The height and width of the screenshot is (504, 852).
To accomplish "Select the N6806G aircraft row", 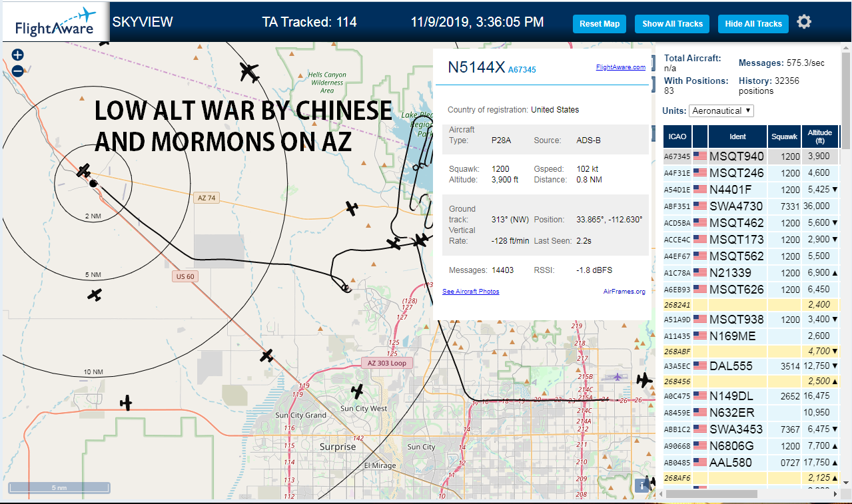I will pyautogui.click(x=751, y=446).
